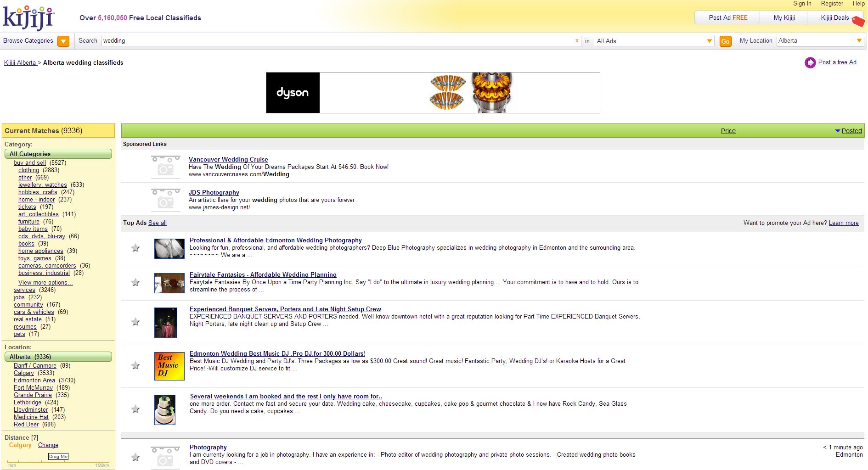
Task: Open the Post Ad FREE tab
Action: pos(727,18)
